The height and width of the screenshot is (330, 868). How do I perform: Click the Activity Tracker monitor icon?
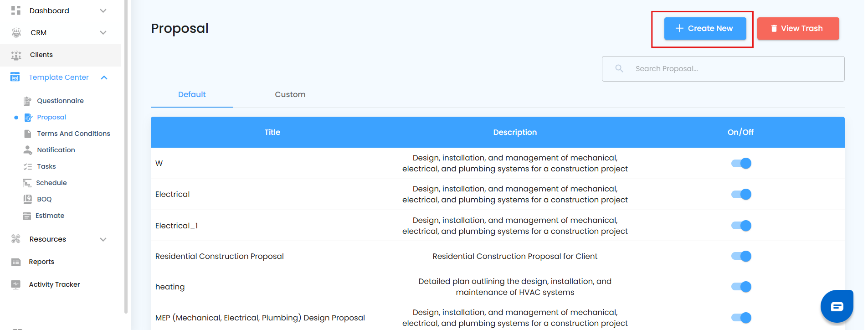click(16, 284)
